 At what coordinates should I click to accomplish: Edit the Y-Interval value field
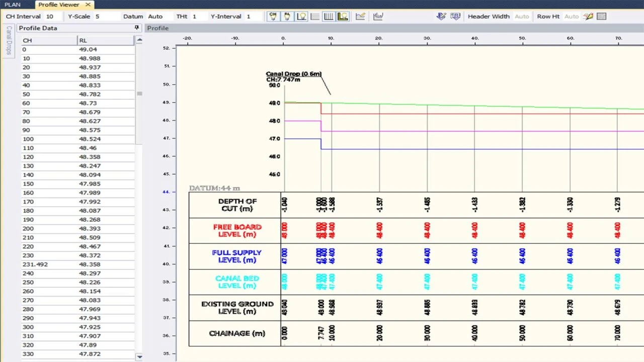click(x=254, y=16)
